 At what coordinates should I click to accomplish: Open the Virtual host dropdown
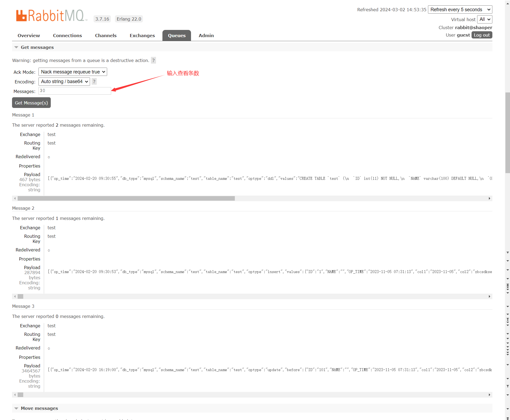click(484, 20)
